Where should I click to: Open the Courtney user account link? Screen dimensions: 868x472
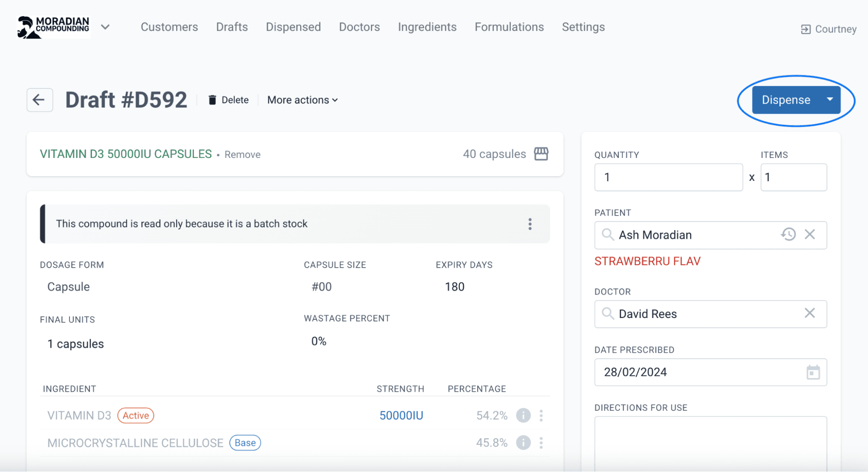[x=836, y=29]
